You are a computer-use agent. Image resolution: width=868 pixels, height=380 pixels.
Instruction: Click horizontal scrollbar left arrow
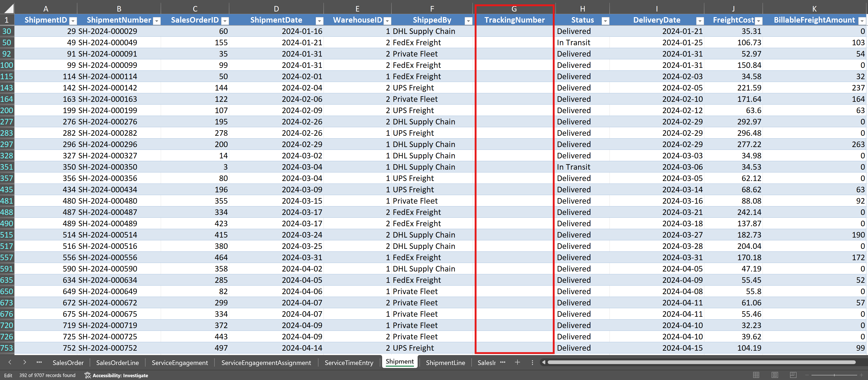[543, 362]
